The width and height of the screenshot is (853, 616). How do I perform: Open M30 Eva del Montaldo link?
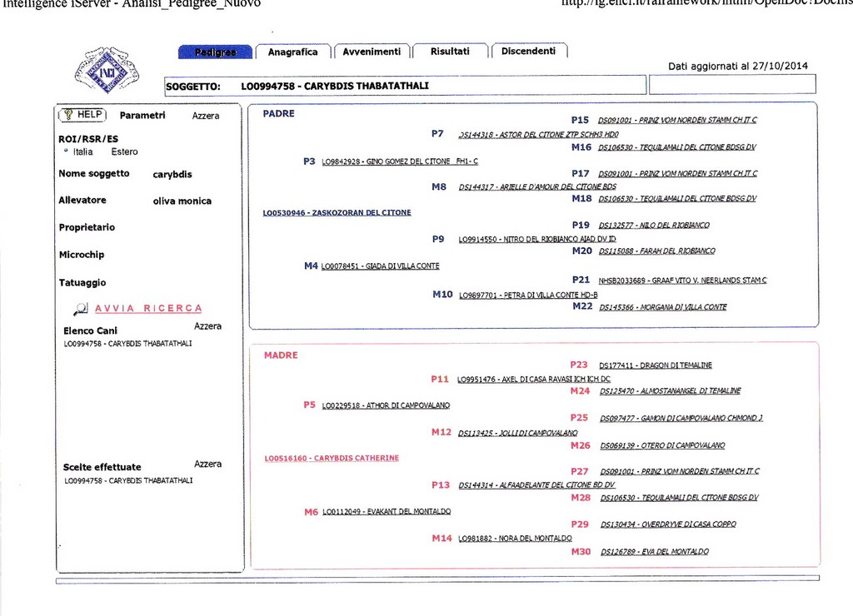pos(655,551)
